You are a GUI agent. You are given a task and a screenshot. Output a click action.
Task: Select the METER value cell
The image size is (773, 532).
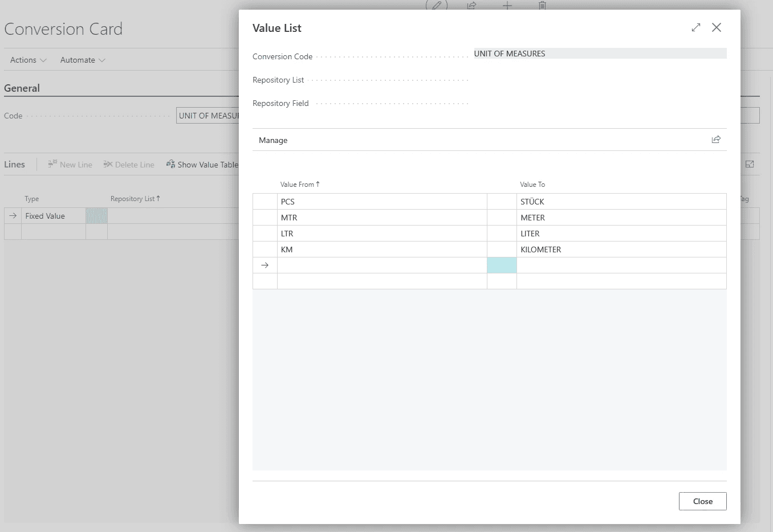coord(621,218)
